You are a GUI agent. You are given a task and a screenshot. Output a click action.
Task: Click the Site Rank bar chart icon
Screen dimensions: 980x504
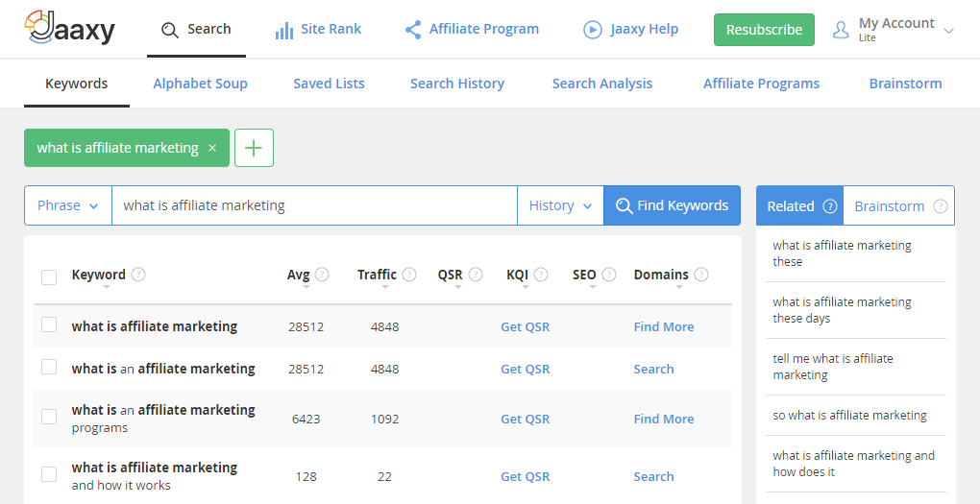coord(284,30)
